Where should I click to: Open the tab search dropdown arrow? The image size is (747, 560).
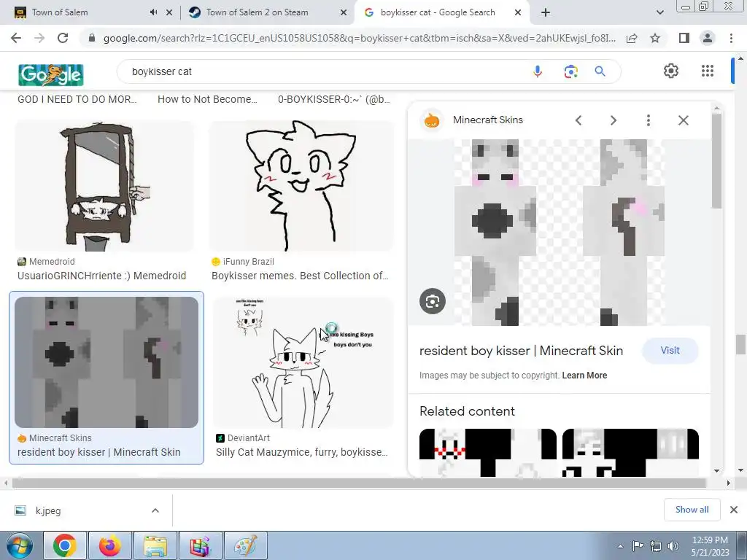(x=659, y=13)
